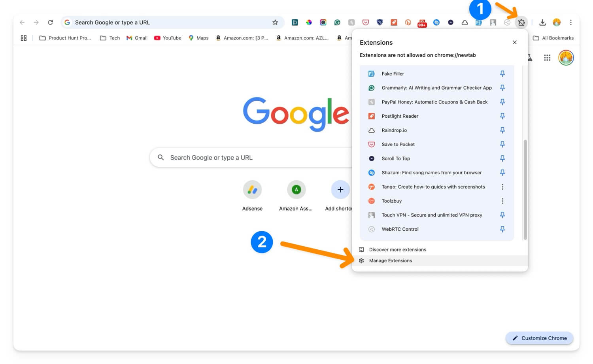593x364 pixels.
Task: Open more options for Tango extension
Action: (x=502, y=187)
